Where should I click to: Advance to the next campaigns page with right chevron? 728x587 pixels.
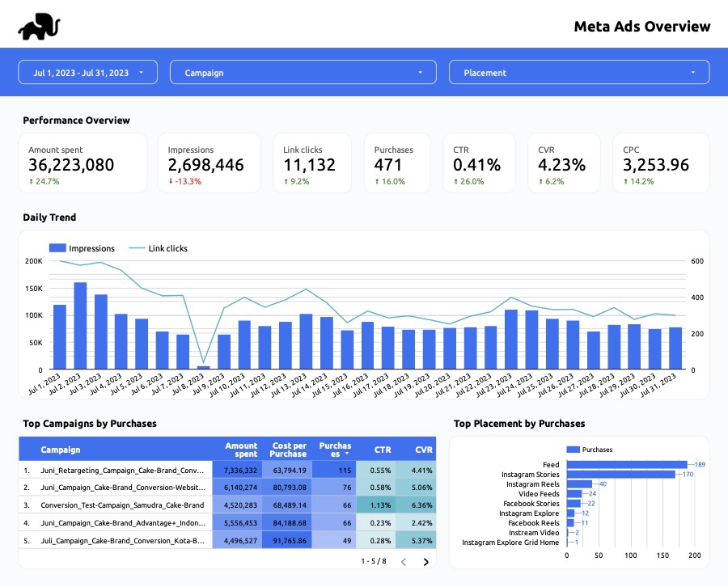click(x=426, y=560)
